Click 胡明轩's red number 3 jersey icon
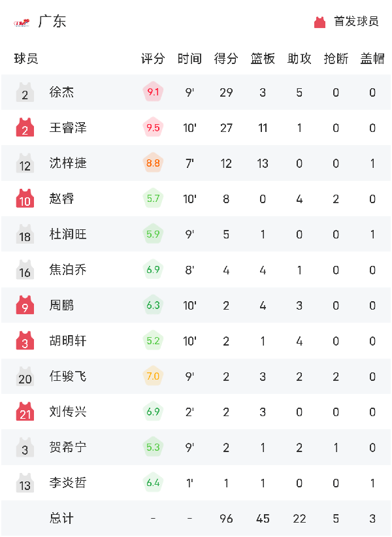392x537 pixels. pos(25,340)
